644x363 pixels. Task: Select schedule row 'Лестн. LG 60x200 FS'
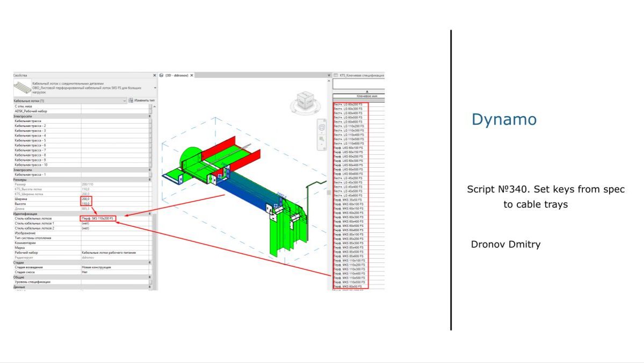pos(359,104)
